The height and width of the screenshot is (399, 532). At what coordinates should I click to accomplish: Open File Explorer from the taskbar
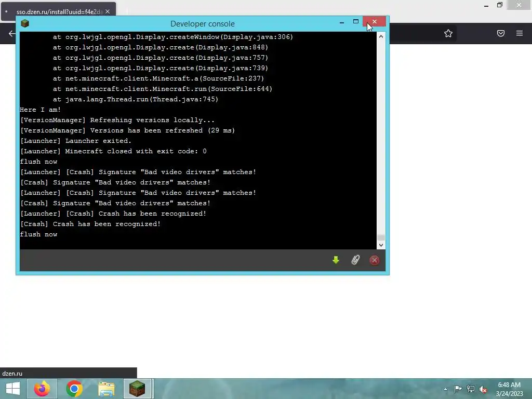pyautogui.click(x=106, y=389)
